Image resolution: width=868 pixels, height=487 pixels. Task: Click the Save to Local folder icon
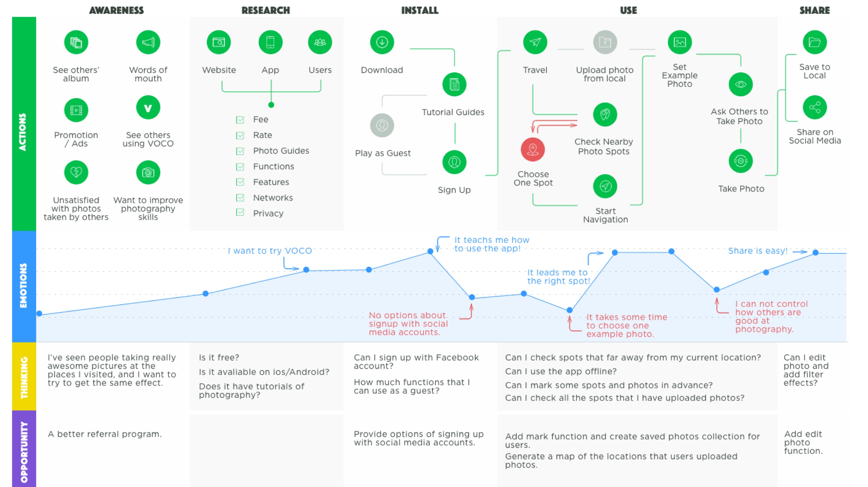click(816, 41)
